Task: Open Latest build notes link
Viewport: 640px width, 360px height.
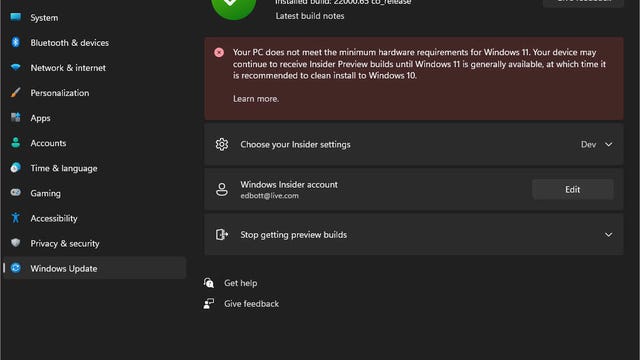Action: click(310, 16)
